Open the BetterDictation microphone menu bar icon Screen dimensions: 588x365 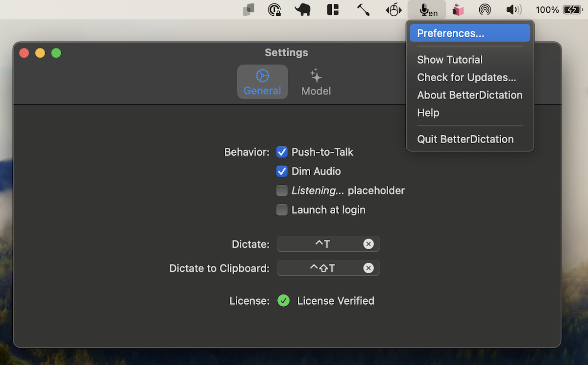(x=427, y=10)
